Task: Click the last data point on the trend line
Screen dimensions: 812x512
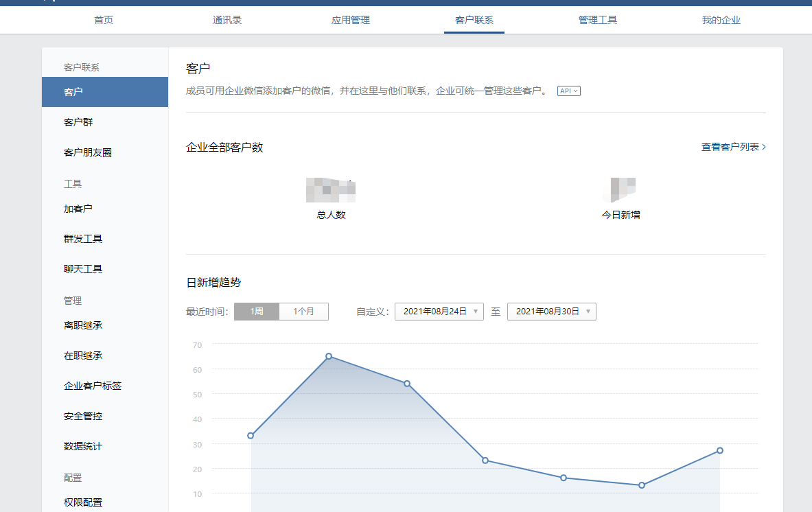Action: (720, 450)
